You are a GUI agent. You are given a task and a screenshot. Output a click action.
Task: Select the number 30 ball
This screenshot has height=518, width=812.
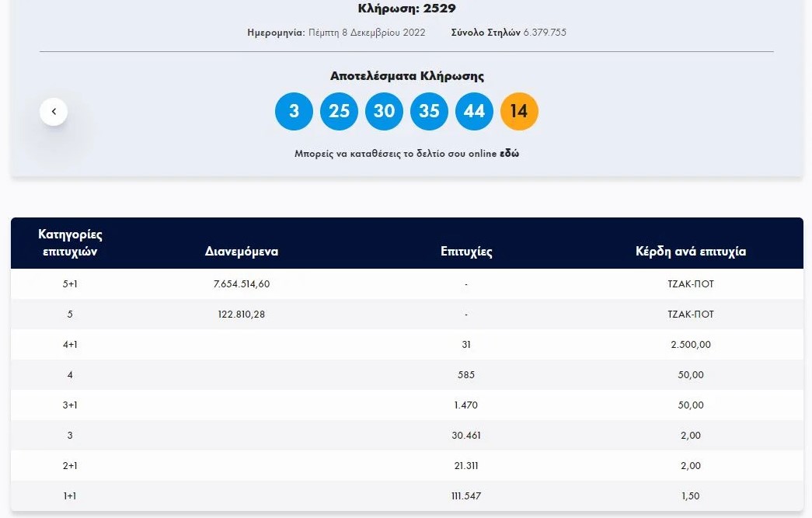pyautogui.click(x=384, y=111)
